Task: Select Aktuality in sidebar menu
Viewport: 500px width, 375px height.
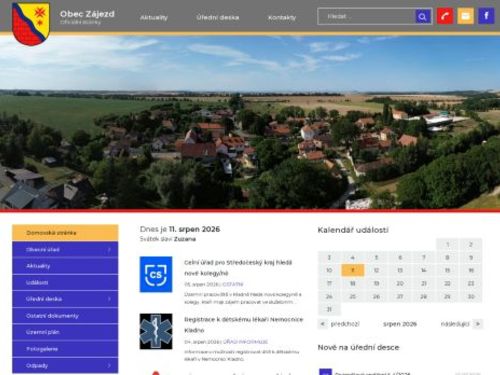Action: coord(65,266)
